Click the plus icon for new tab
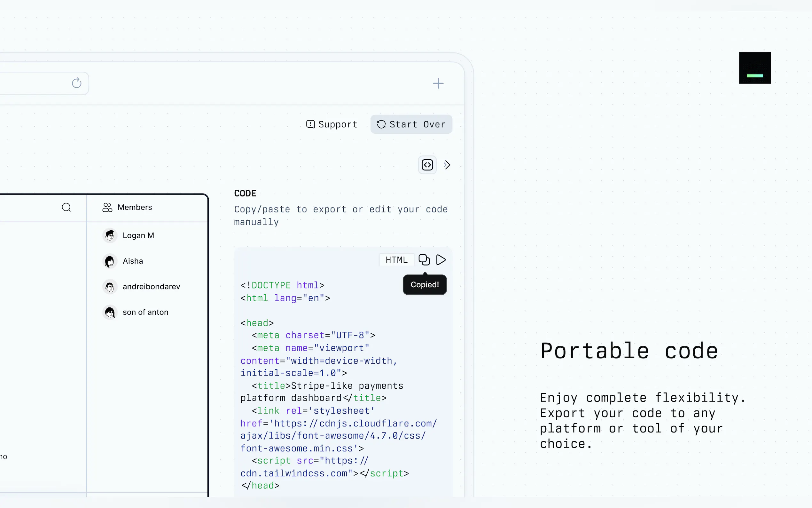812x508 pixels. click(438, 83)
